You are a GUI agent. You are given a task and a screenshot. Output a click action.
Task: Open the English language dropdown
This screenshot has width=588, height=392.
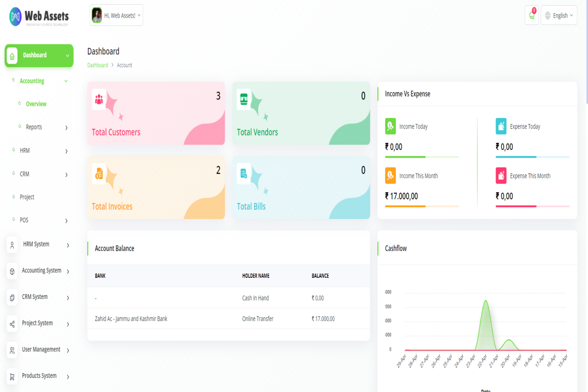(559, 15)
